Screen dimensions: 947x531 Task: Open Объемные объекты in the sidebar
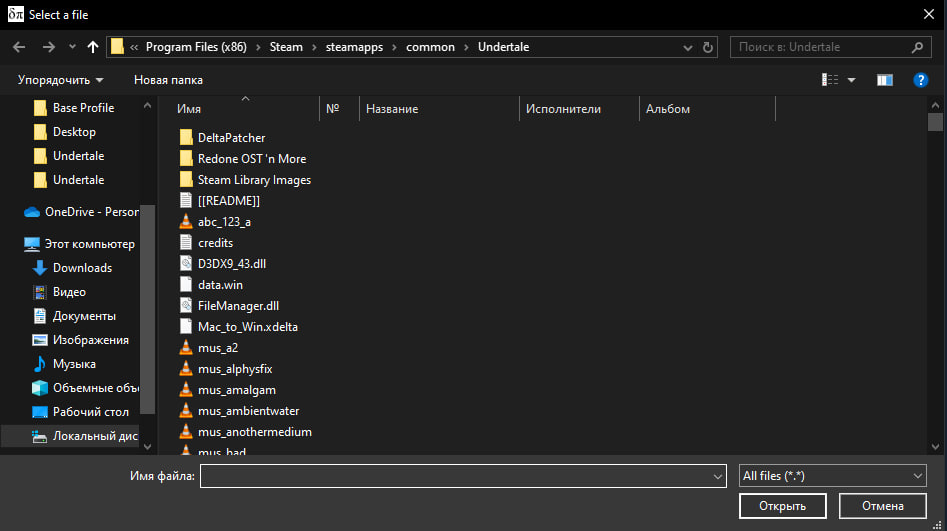pyautogui.click(x=85, y=388)
